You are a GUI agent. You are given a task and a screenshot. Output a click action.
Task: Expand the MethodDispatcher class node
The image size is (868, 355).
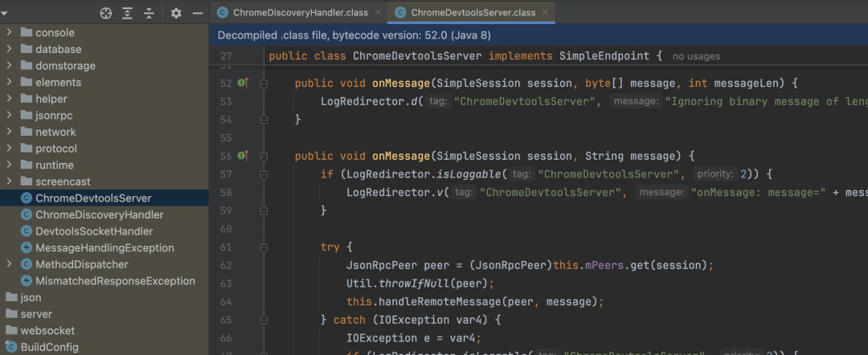(10, 264)
